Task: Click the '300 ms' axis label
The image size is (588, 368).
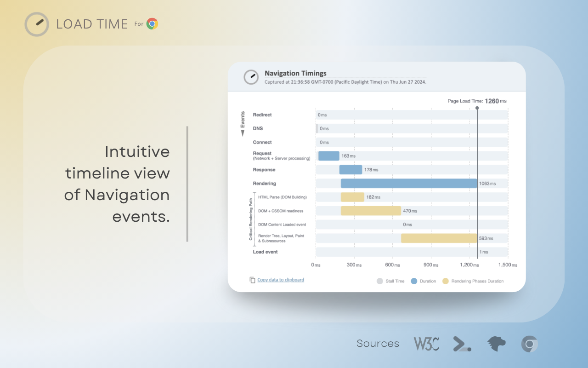Action: pyautogui.click(x=354, y=265)
